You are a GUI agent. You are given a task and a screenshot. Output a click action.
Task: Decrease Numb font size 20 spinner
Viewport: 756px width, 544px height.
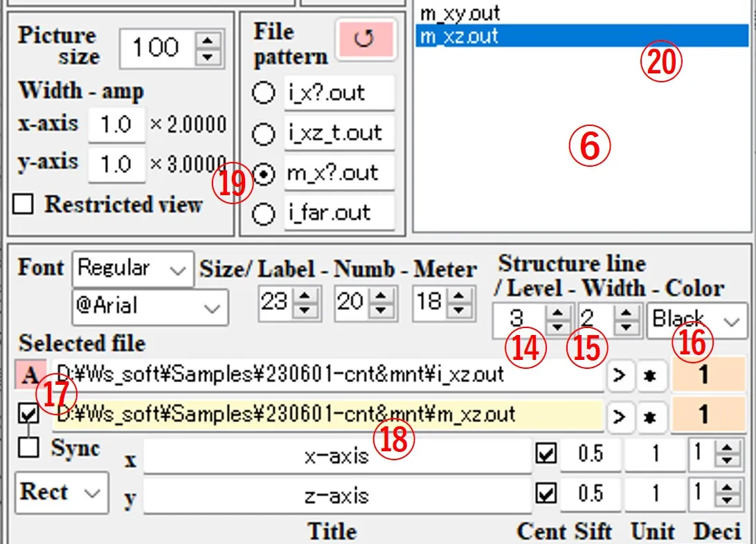pos(381,310)
